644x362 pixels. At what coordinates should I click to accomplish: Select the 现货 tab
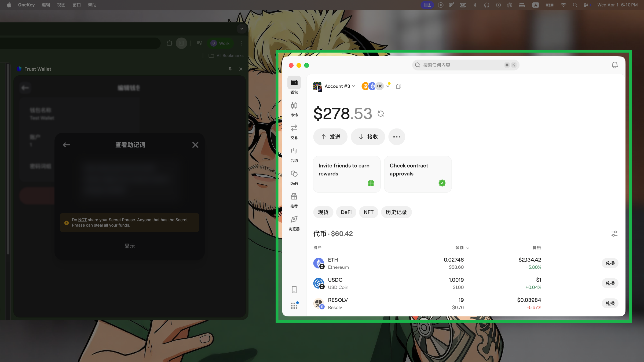(323, 212)
